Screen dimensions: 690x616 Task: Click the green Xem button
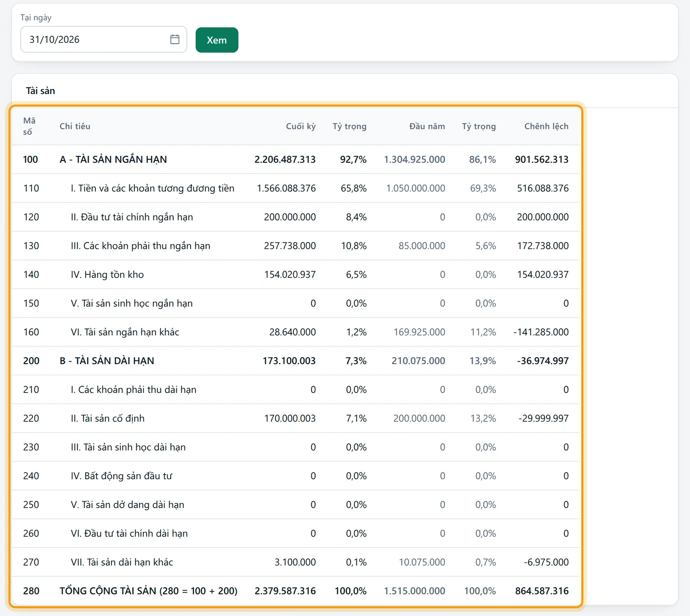pos(217,40)
